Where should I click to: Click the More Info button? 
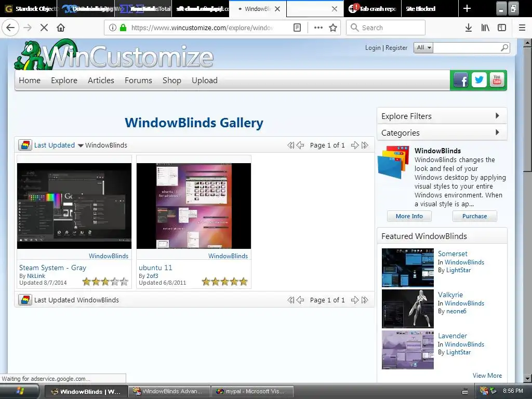[409, 216]
